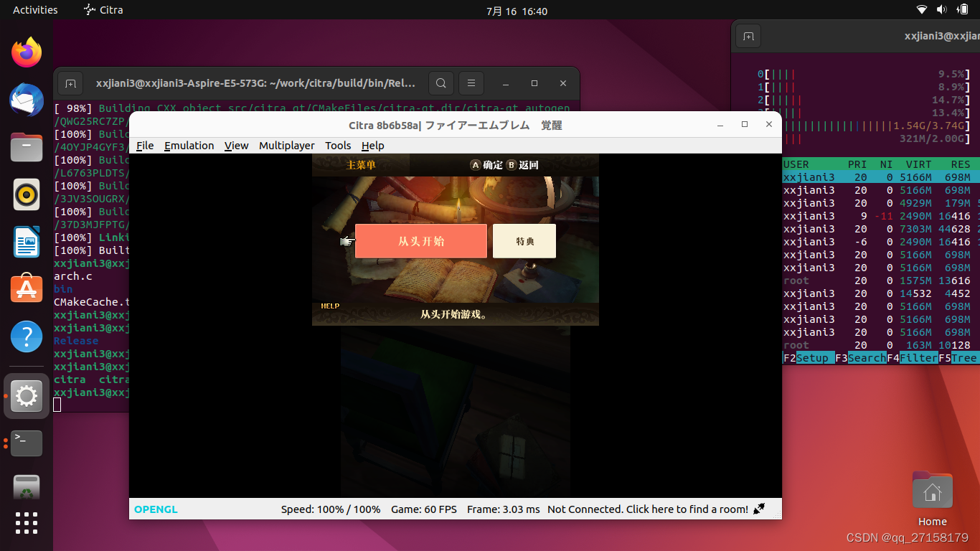Click arch.c in terminal output
Screen dimensions: 980x551
tap(73, 276)
